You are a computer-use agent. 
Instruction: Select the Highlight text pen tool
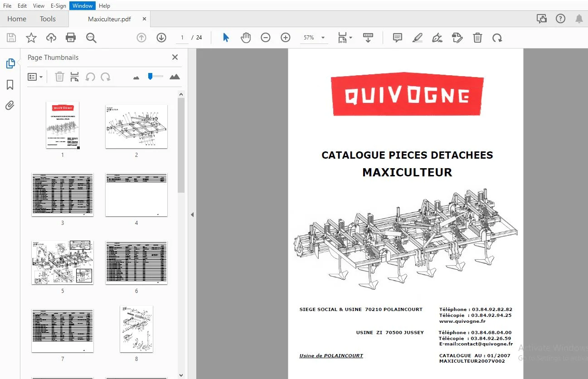click(x=418, y=38)
